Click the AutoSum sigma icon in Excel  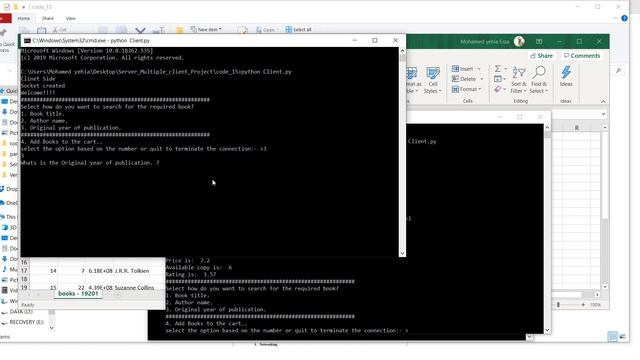click(498, 69)
